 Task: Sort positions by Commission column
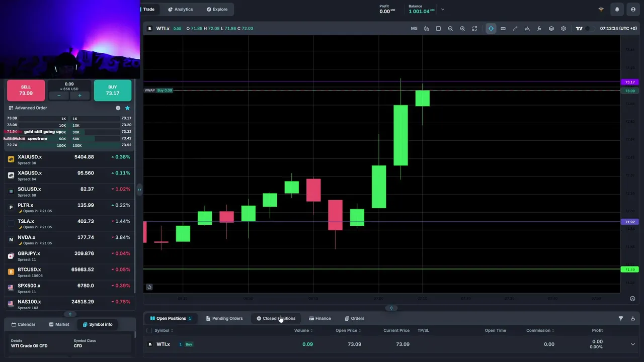pyautogui.click(x=540, y=330)
